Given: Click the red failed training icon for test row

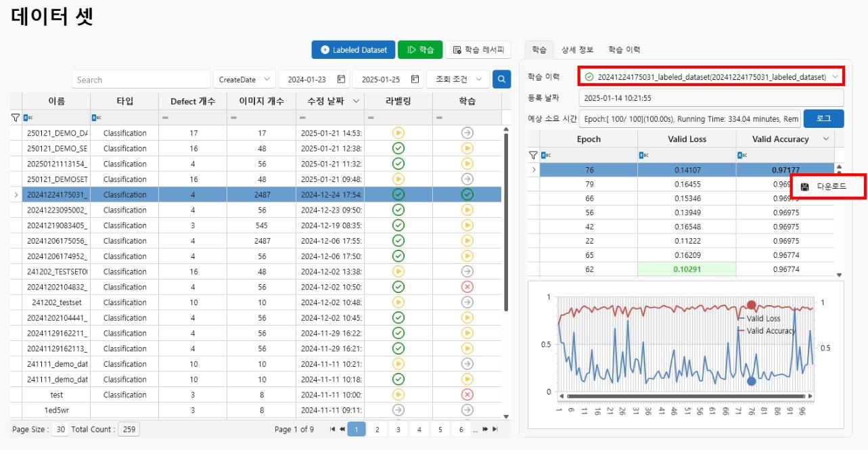Looking at the screenshot, I should pyautogui.click(x=467, y=395).
